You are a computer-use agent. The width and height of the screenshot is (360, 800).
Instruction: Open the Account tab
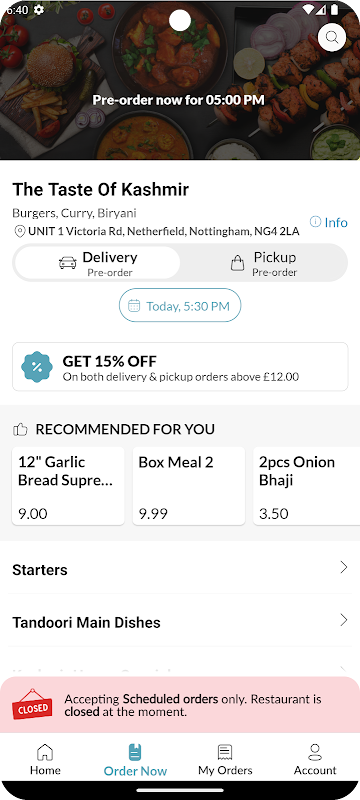coord(315,759)
